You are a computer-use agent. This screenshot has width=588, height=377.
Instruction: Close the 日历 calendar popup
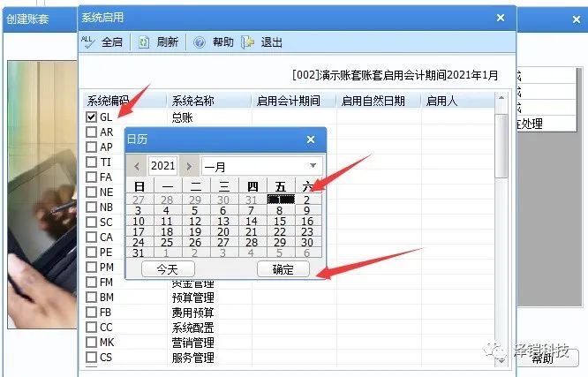click(x=311, y=139)
